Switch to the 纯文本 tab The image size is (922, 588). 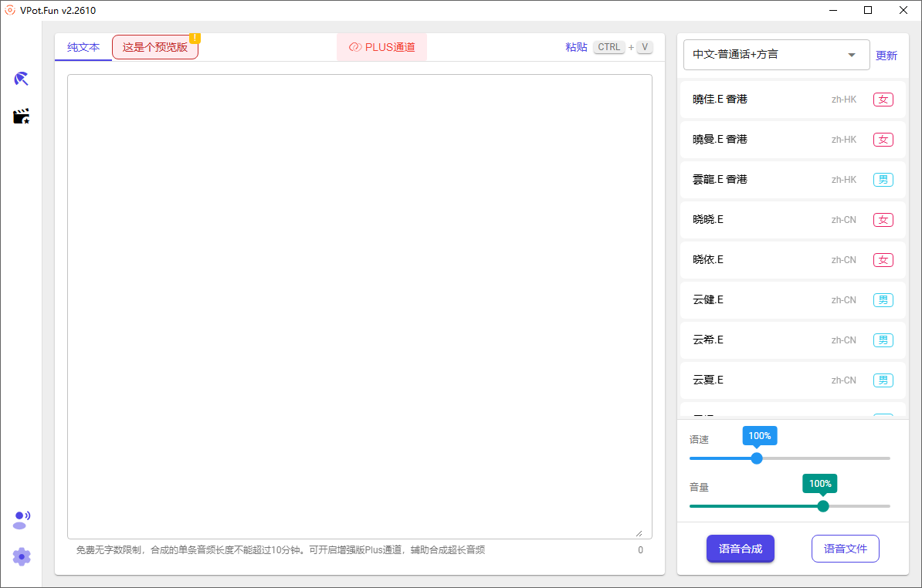83,47
